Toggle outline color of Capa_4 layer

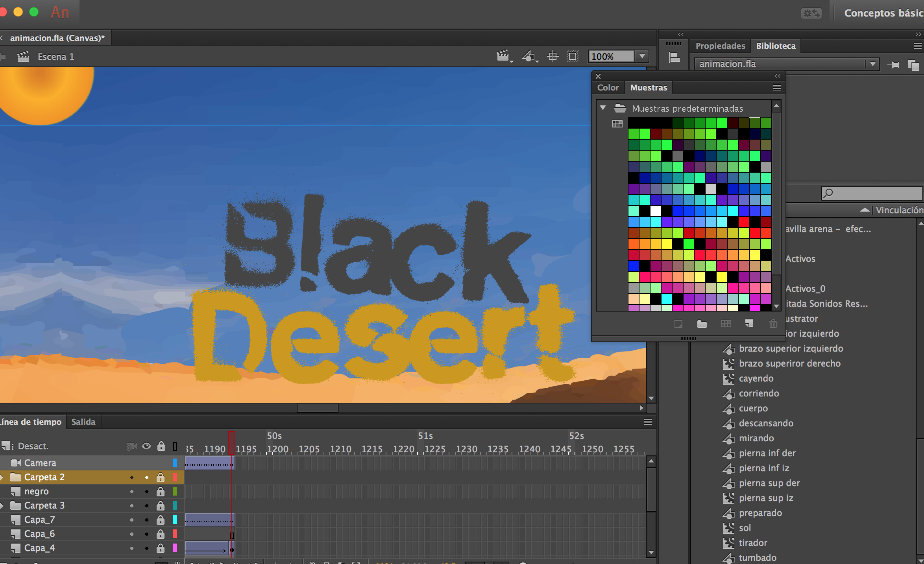point(175,548)
